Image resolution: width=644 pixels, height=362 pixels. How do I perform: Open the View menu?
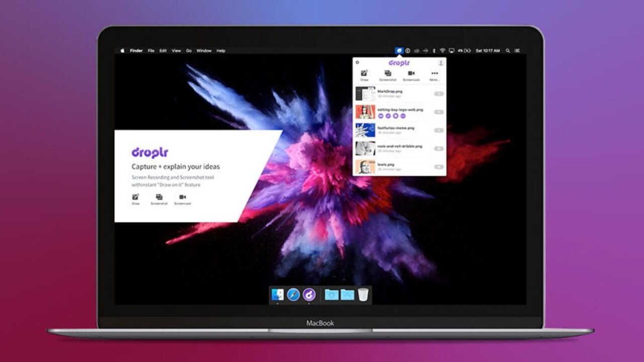tap(176, 51)
